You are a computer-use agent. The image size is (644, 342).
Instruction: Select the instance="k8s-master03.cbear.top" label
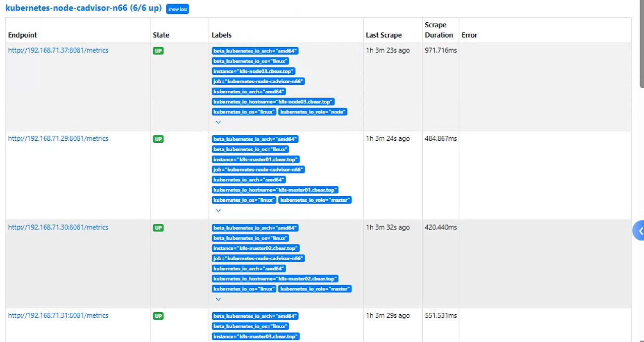pyautogui.click(x=256, y=337)
